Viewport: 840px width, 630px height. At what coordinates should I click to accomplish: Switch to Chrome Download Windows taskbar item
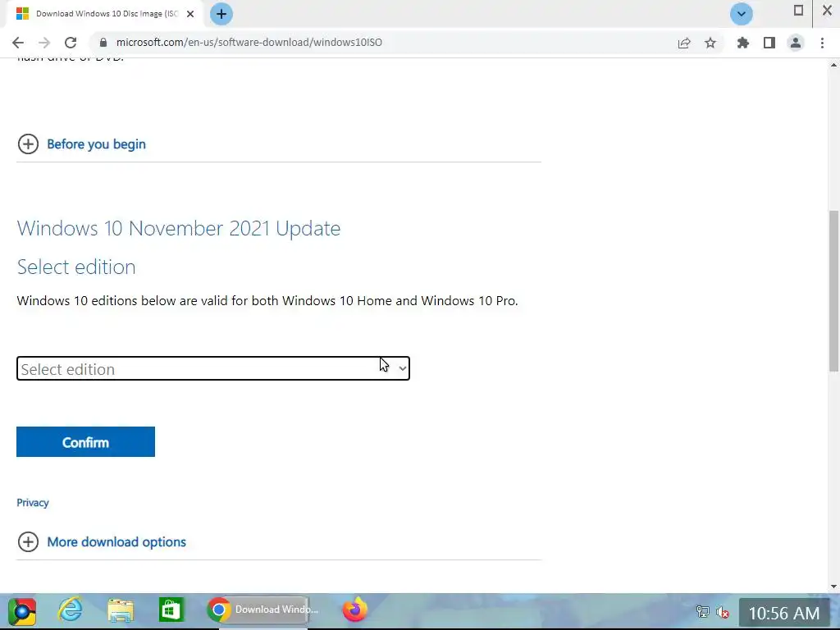click(x=257, y=609)
